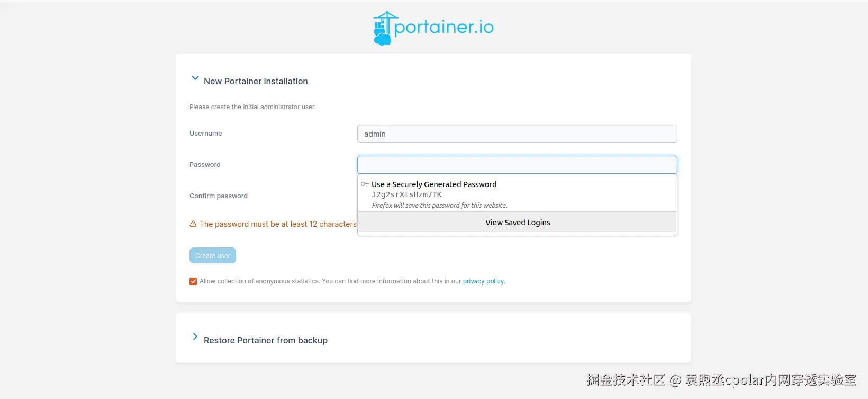
Task: Click the 'Firefox will save this password' note
Action: point(439,206)
